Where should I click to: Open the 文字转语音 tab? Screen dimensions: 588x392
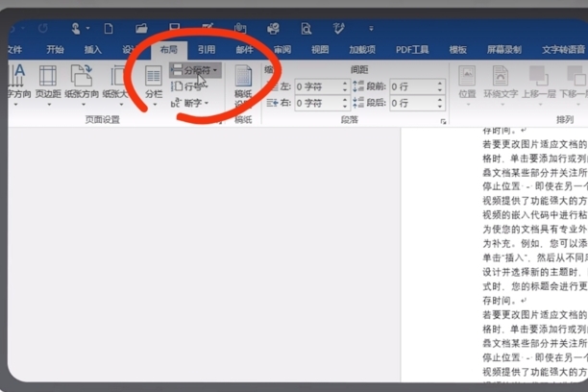[564, 50]
